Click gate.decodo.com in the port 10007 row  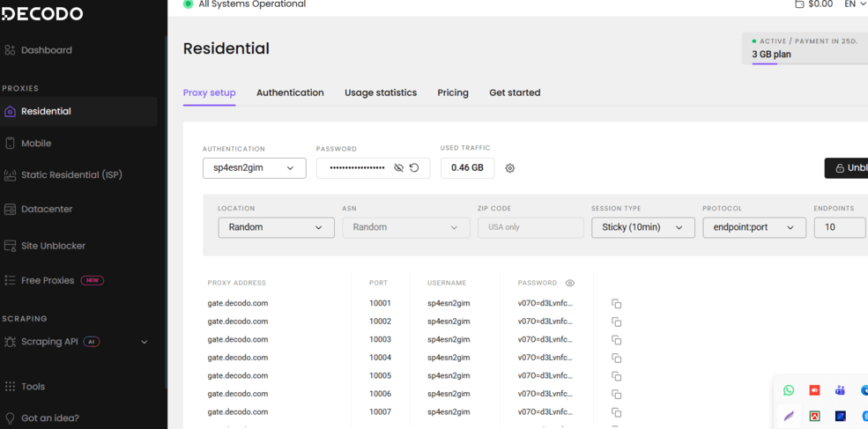pos(238,412)
